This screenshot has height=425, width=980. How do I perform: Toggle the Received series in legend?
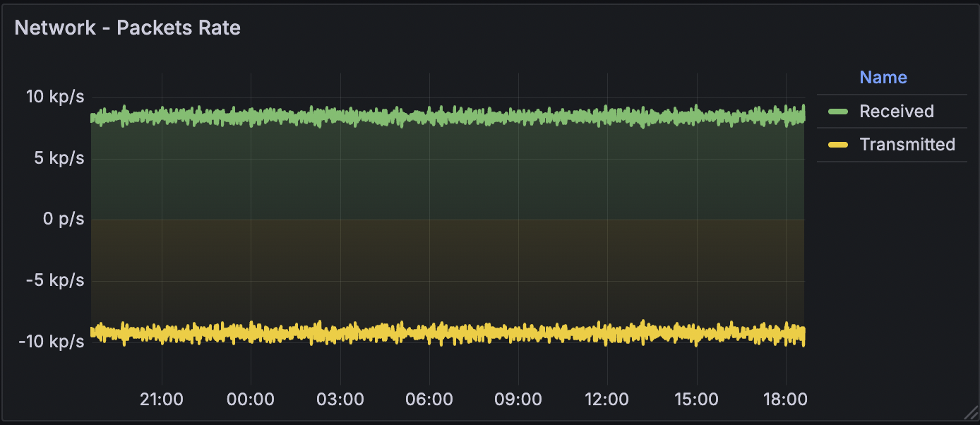click(x=897, y=112)
